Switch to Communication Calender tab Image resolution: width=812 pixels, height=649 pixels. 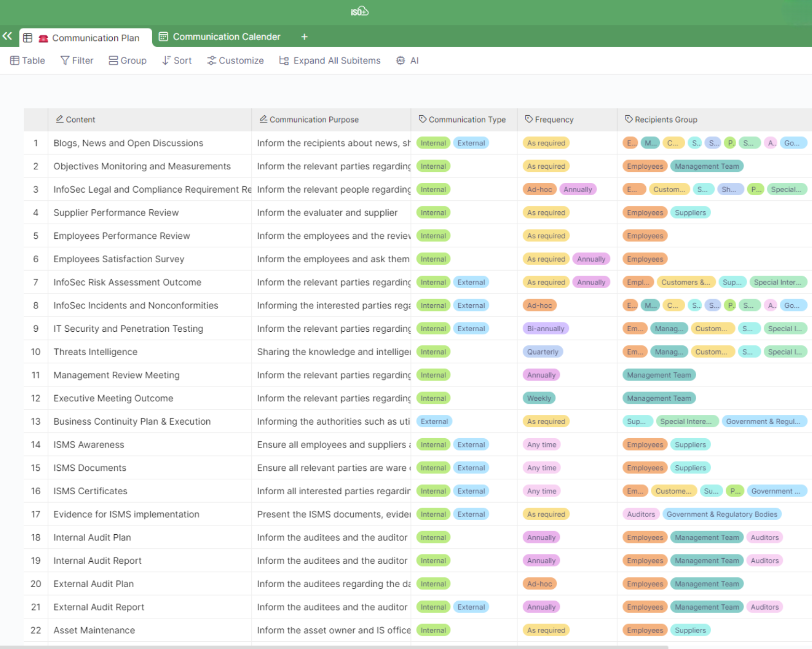(220, 37)
